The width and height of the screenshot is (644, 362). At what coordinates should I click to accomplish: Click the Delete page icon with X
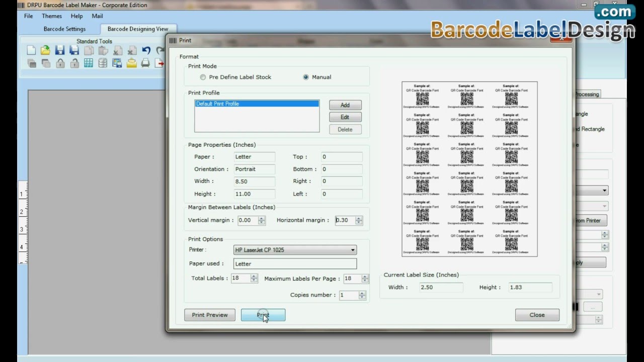point(132,50)
